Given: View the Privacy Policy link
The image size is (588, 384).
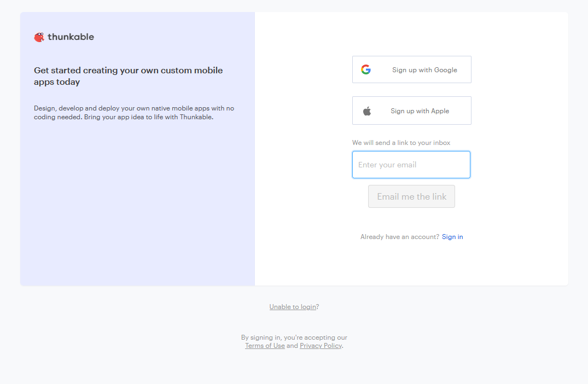Looking at the screenshot, I should (x=321, y=346).
